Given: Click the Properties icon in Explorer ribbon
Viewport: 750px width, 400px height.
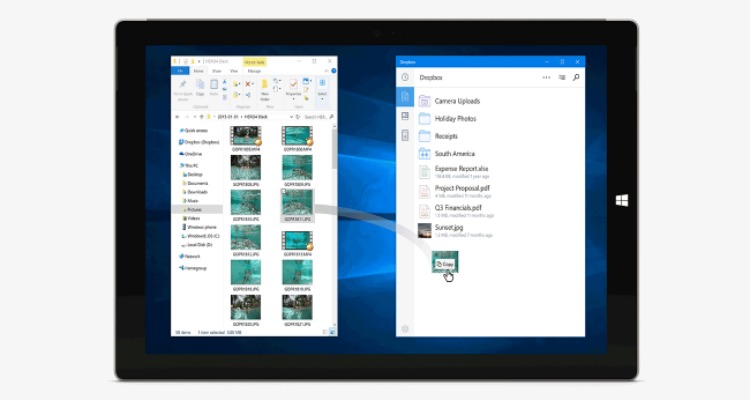Looking at the screenshot, I should [294, 87].
